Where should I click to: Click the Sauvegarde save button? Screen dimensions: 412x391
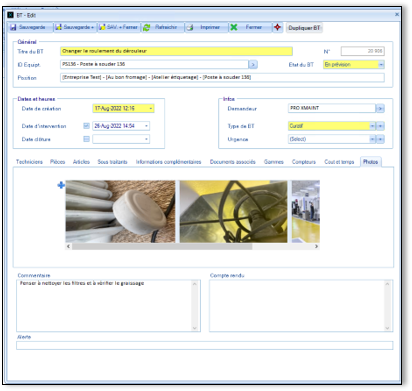pos(30,27)
